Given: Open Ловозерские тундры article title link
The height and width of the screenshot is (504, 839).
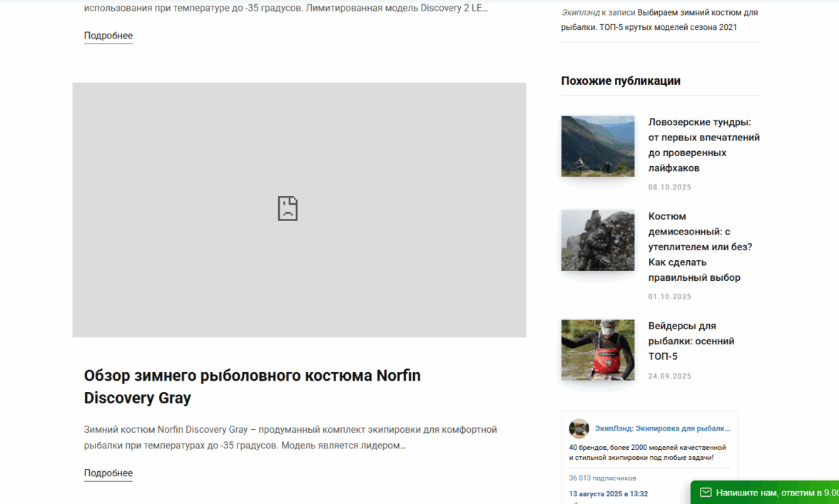Looking at the screenshot, I should pos(703,145).
